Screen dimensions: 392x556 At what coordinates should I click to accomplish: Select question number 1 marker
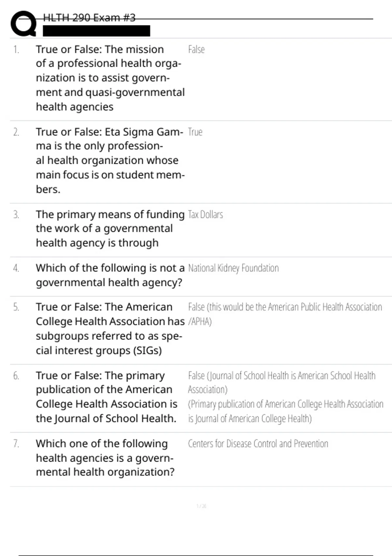(x=16, y=50)
